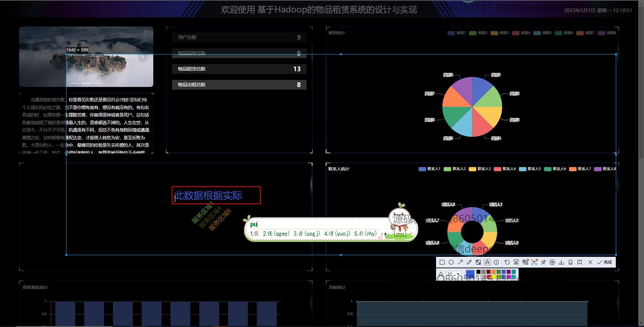Select the numbered step marker tool

[496, 262]
